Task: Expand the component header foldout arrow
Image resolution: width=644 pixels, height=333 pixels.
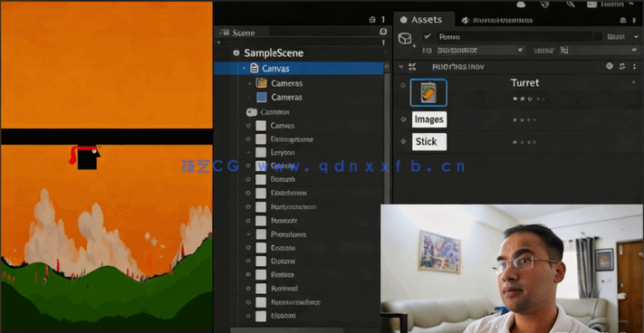Action: pos(401,66)
